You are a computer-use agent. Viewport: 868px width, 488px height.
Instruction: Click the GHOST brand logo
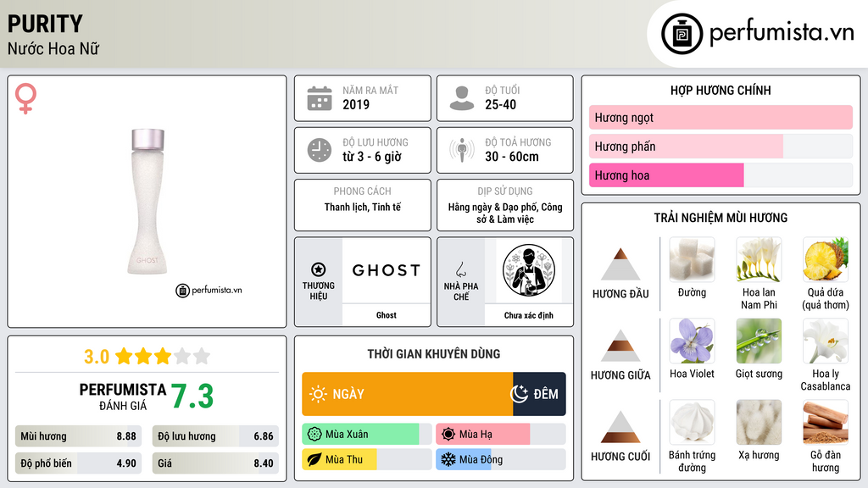387,270
